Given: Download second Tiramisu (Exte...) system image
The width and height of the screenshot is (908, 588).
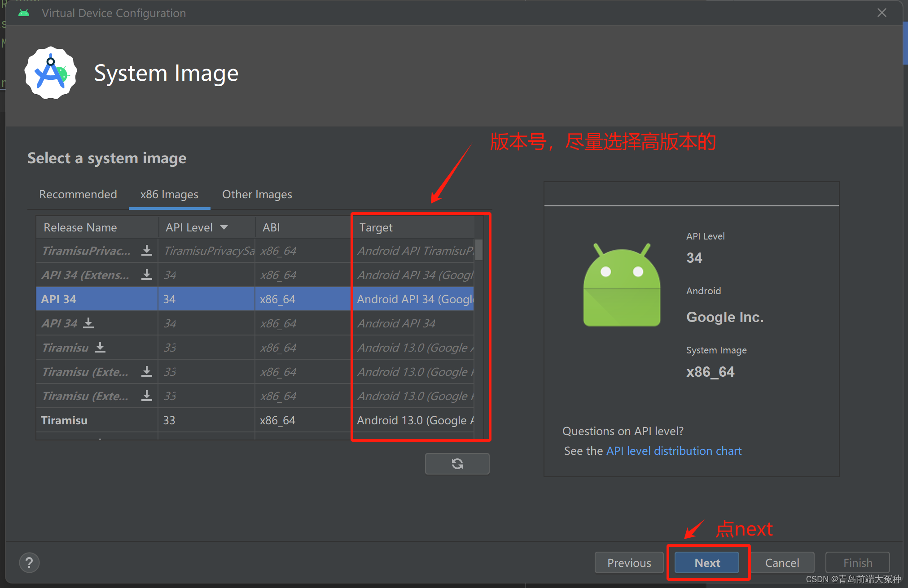Looking at the screenshot, I should [x=146, y=396].
